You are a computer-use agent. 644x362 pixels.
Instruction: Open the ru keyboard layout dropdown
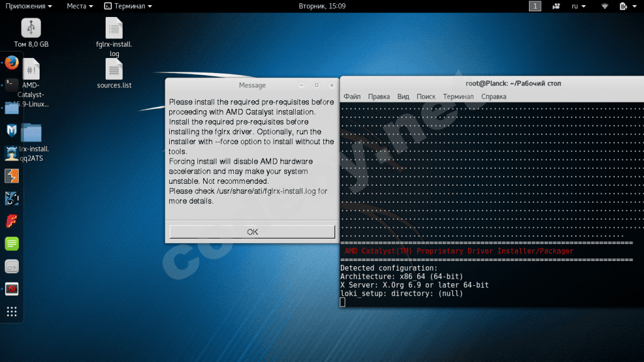[579, 6]
